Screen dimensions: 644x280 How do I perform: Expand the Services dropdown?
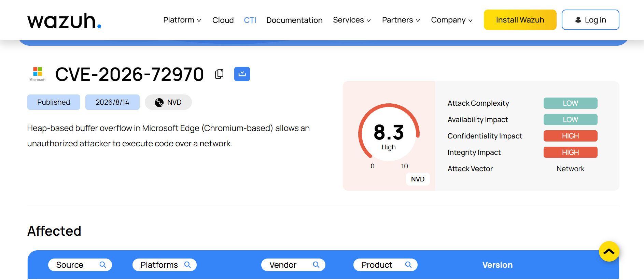(x=352, y=20)
